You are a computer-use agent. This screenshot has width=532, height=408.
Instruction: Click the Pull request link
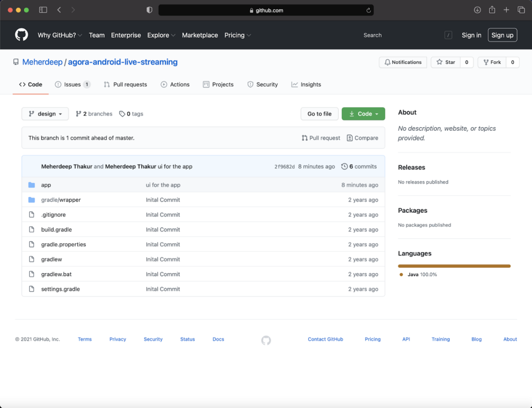[321, 138]
